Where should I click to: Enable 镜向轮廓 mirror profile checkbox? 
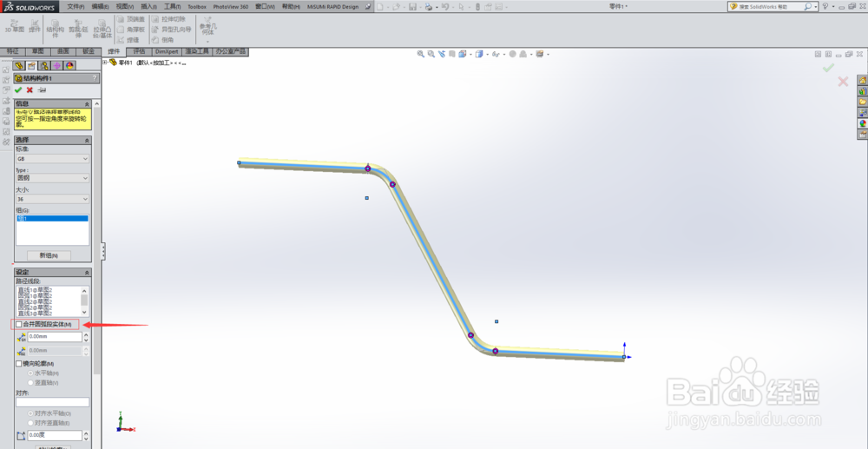click(x=19, y=364)
